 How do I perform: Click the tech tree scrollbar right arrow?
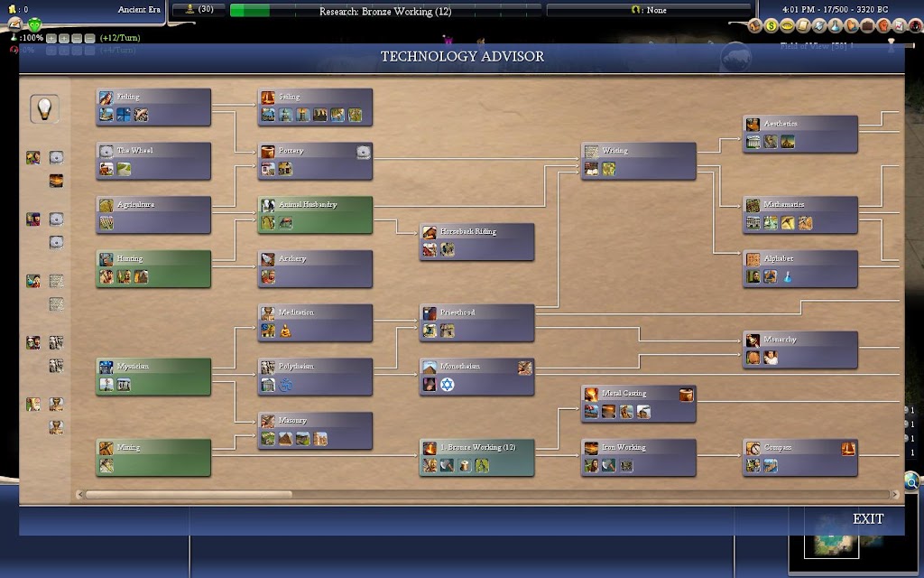tap(896, 495)
